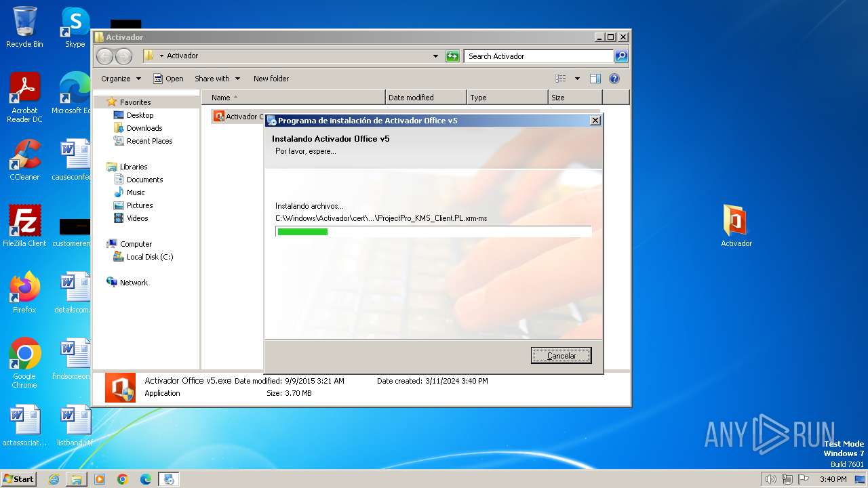Expand the address bar root arrow
Screen dimensions: 868x488
point(161,56)
